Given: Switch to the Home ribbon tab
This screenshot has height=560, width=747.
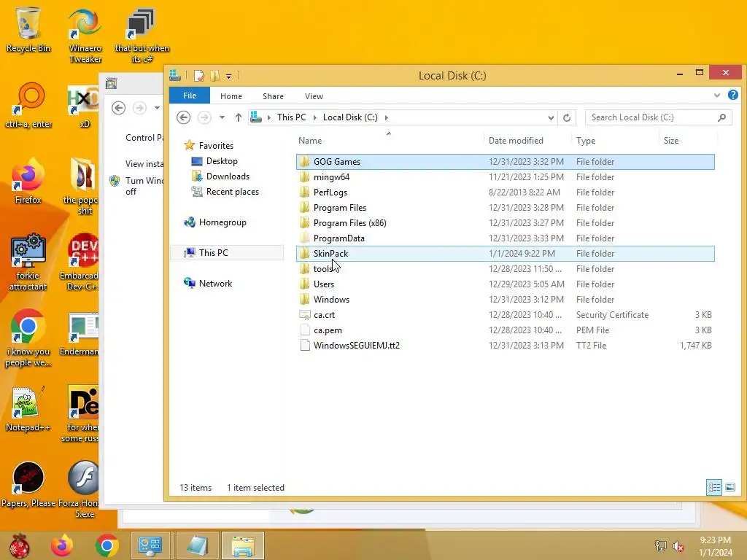Looking at the screenshot, I should click(231, 96).
